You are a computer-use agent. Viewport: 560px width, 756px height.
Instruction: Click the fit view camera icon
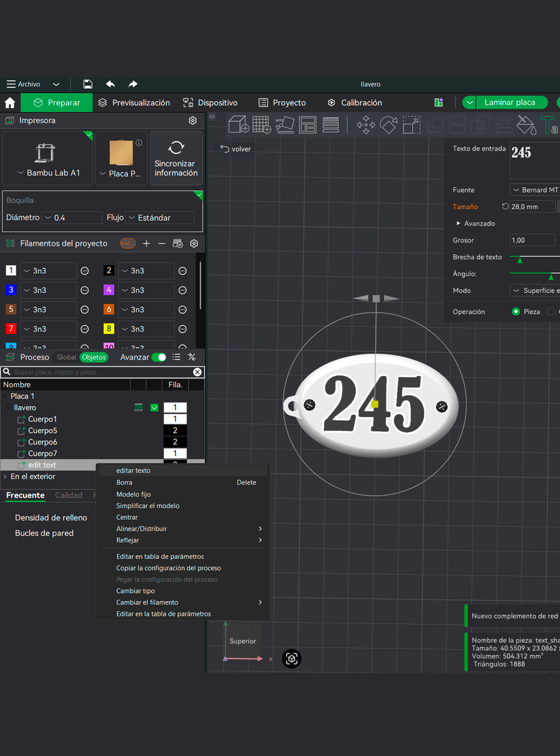tap(292, 659)
